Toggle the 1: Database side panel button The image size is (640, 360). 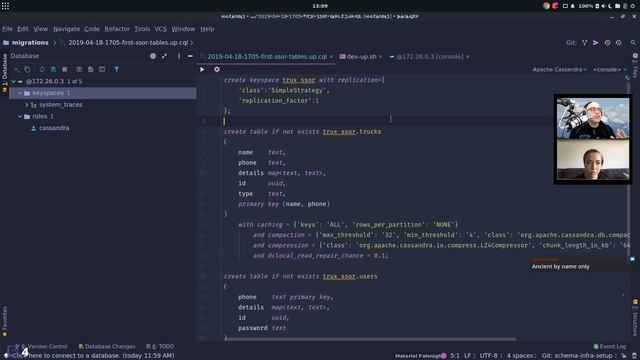click(4, 73)
